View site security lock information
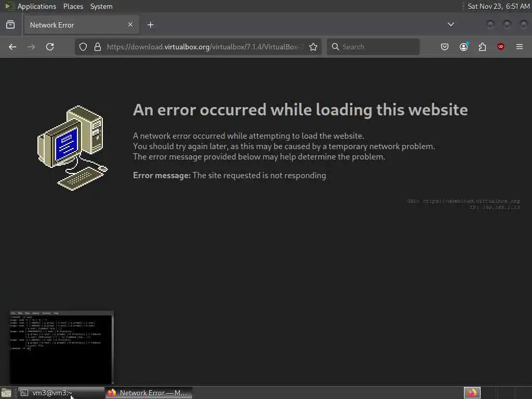This screenshot has width=532, height=399. (98, 47)
